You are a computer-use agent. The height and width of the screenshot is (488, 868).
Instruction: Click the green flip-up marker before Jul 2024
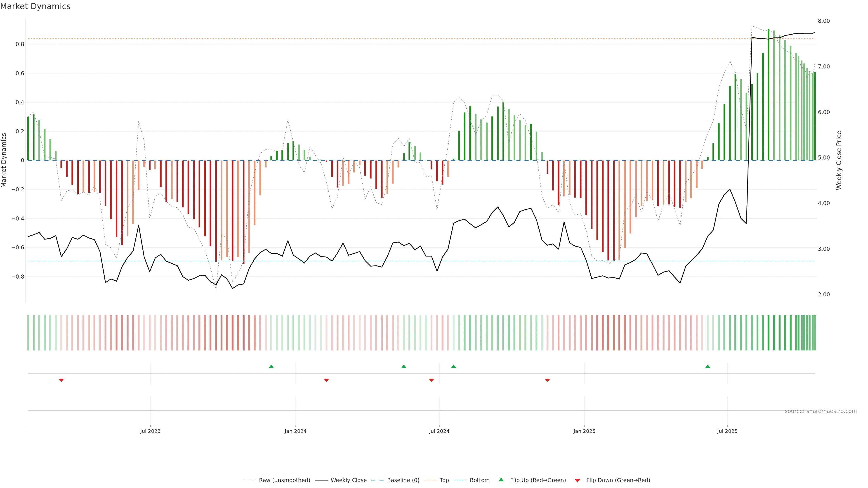(404, 366)
